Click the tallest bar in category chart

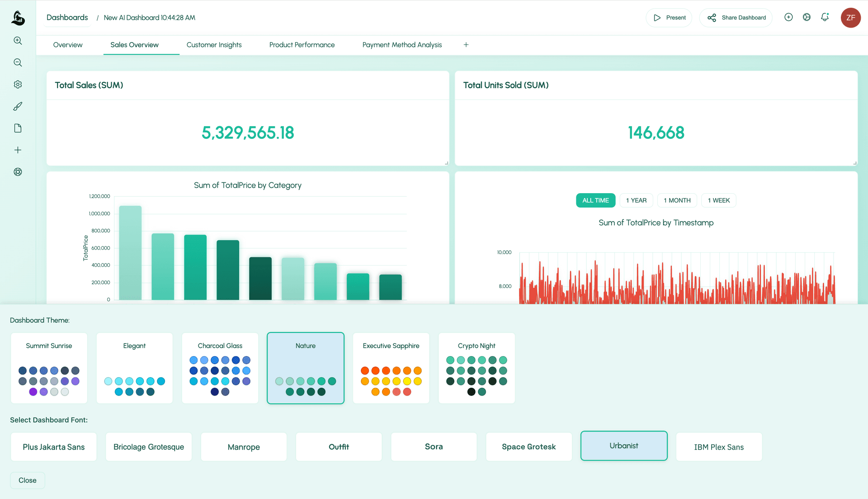pyautogui.click(x=130, y=253)
